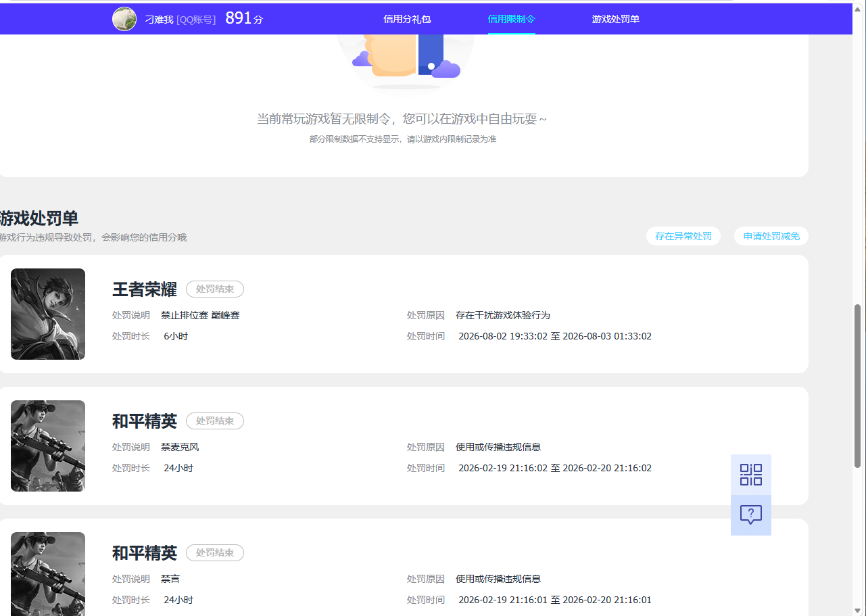
Task: Click the 和平精英 禁言 record thumbnail
Action: (48, 574)
